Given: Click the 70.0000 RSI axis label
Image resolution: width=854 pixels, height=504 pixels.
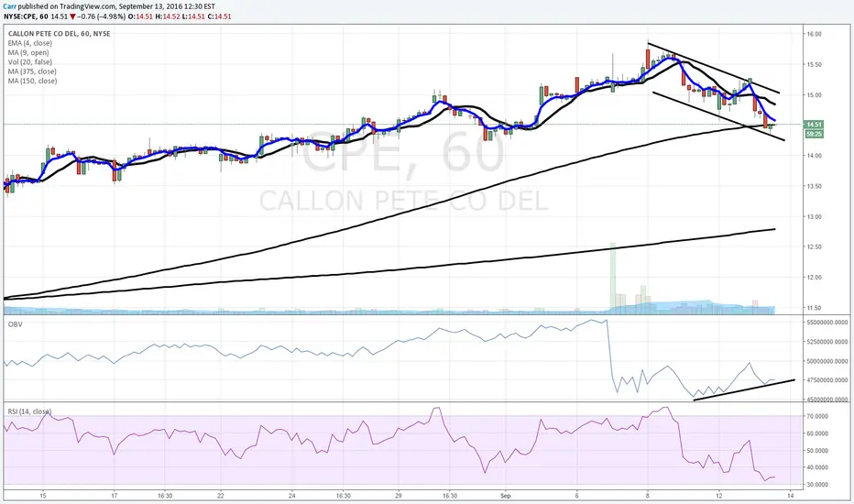Looking at the screenshot, I should click(817, 416).
